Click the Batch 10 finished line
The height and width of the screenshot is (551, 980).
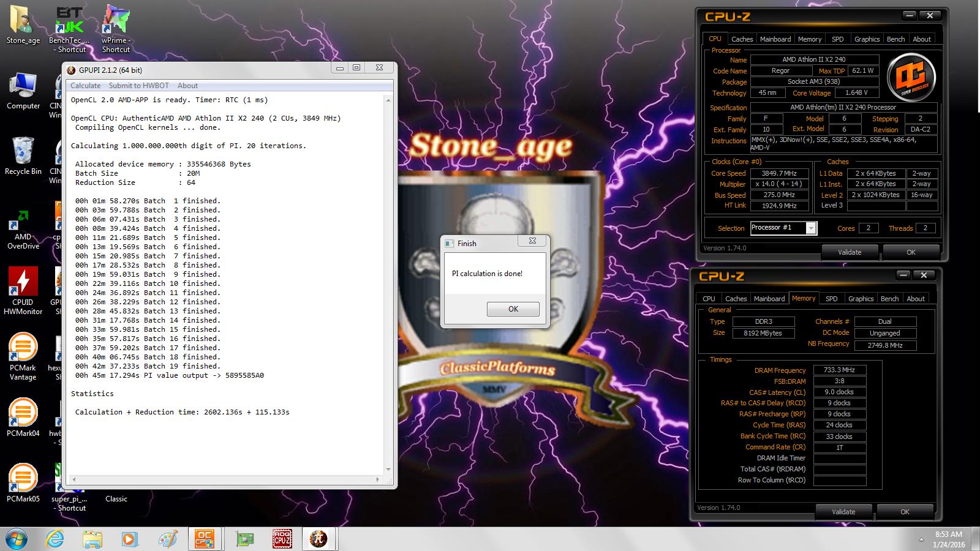(x=147, y=283)
